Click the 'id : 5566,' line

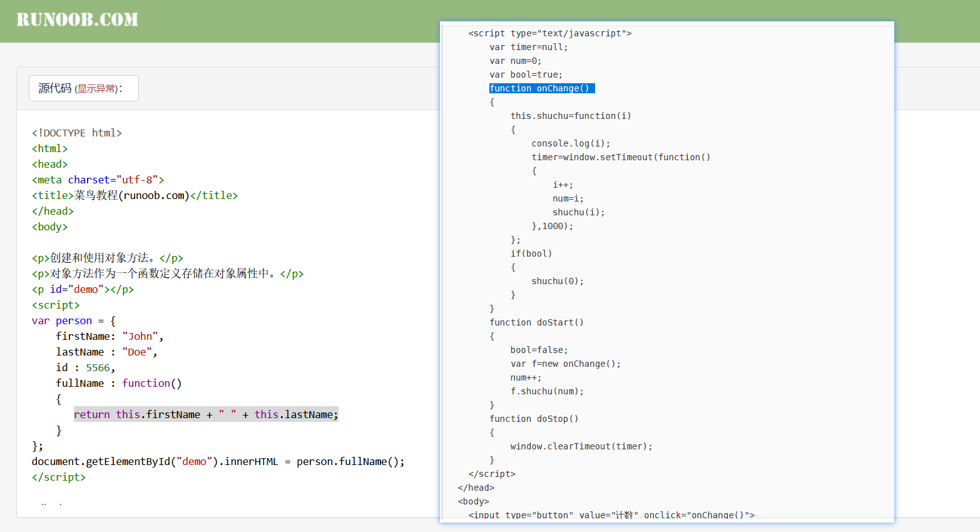(86, 367)
